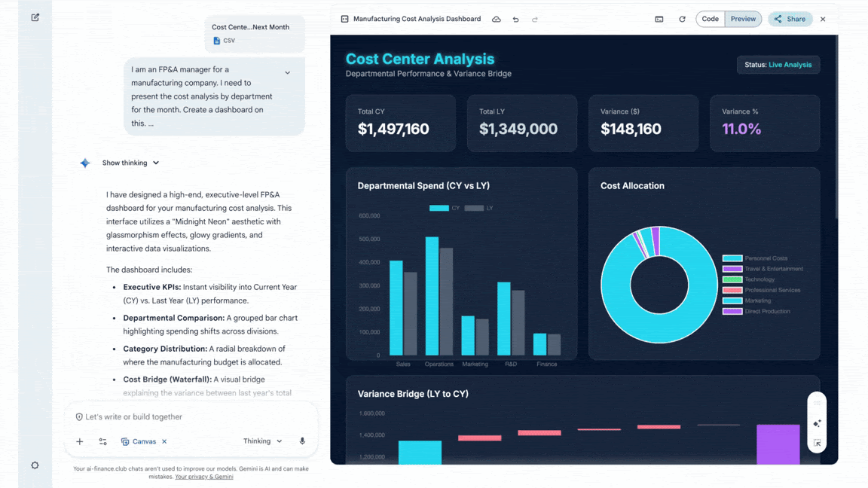Expand the Show thinking section
The image size is (868, 488).
[130, 163]
